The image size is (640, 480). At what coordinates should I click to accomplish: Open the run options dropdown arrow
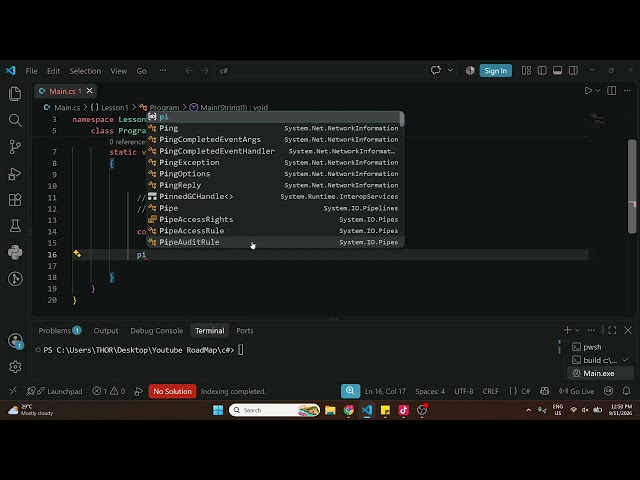598,91
